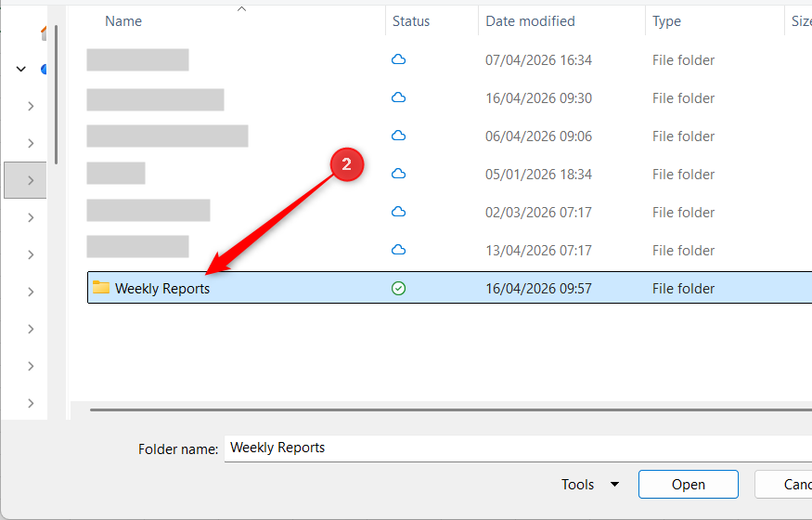
Task: Click the cloud status icon dated 16/04/2026 09:30
Action: click(x=398, y=97)
